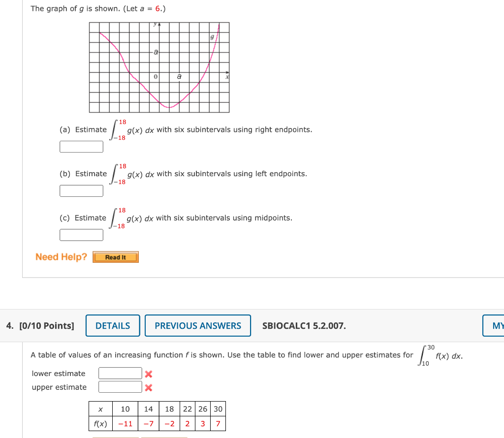The width and height of the screenshot is (504, 438).
Task: Click the upper estimate input field
Action: 120,386
